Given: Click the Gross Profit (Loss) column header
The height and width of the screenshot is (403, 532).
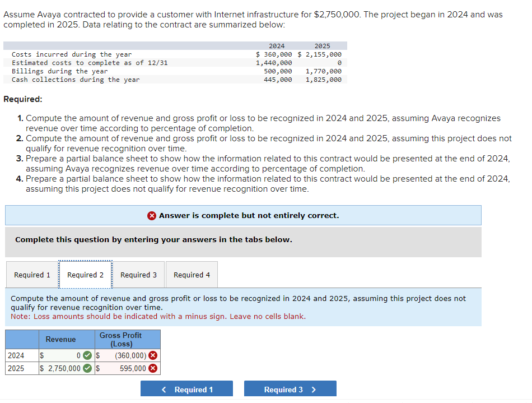Looking at the screenshot, I should 120,339.
